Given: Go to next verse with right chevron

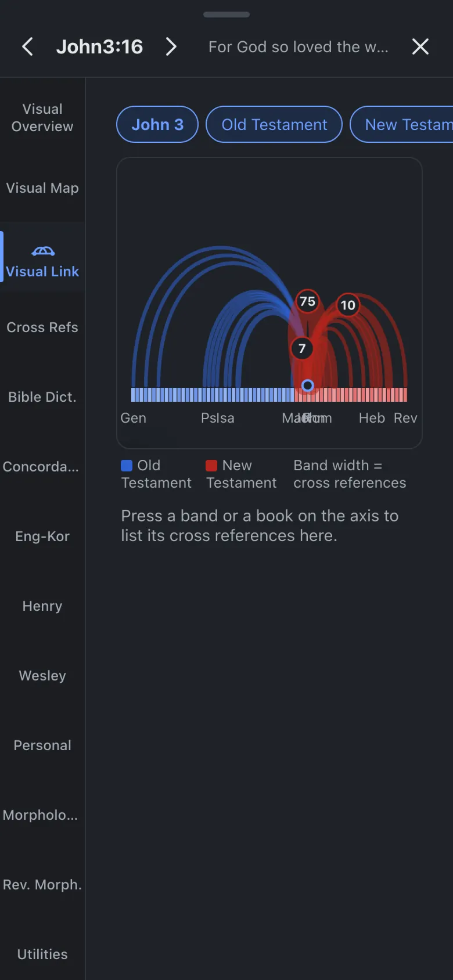Looking at the screenshot, I should tap(171, 46).
